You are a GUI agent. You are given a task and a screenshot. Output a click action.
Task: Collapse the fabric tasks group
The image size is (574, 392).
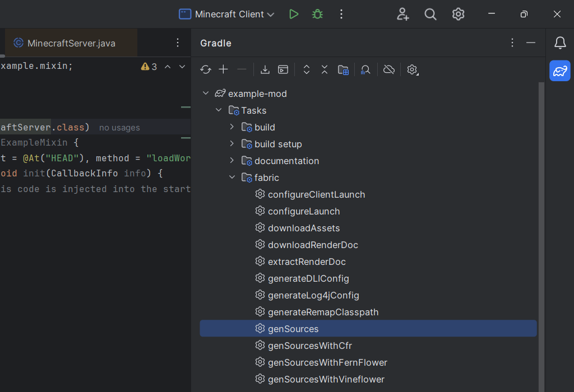pyautogui.click(x=232, y=177)
